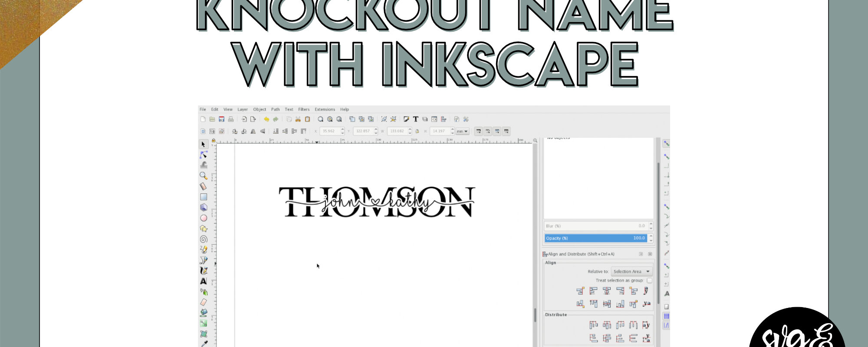Click the Redo arrow icon
Screen dimensions: 868x347
click(x=276, y=119)
